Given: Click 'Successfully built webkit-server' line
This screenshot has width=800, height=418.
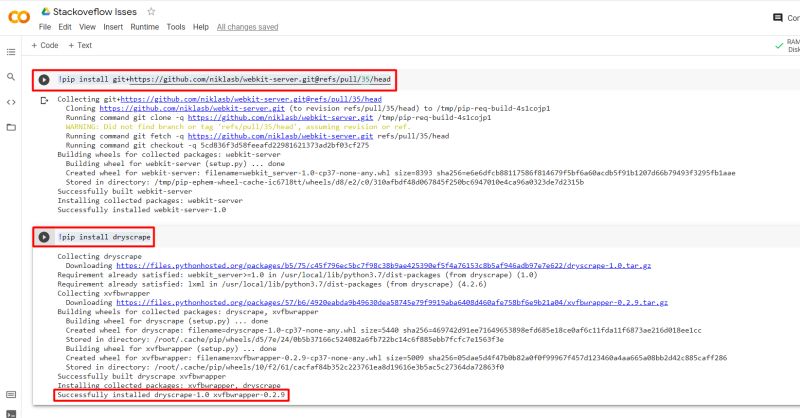Looking at the screenshot, I should tap(124, 191).
